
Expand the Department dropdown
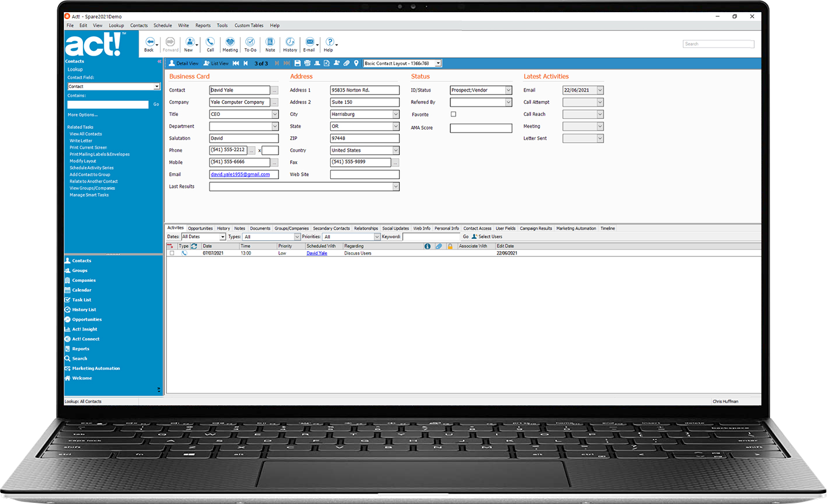pyautogui.click(x=275, y=126)
